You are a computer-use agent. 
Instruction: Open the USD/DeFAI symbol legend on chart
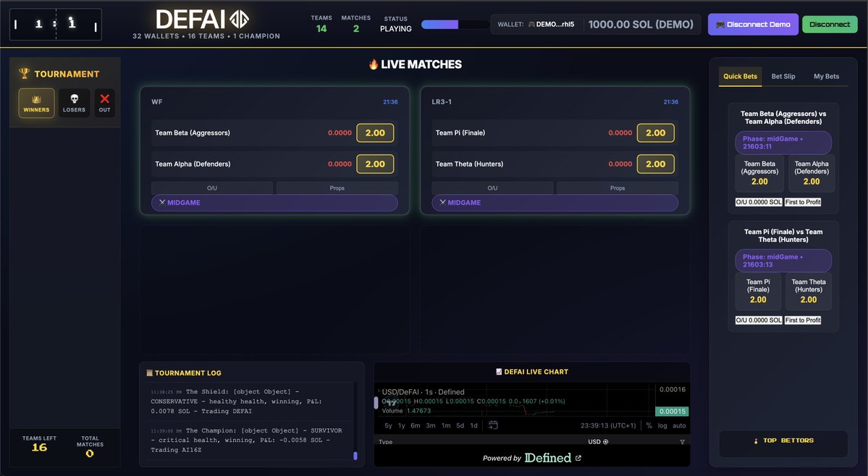click(424, 392)
